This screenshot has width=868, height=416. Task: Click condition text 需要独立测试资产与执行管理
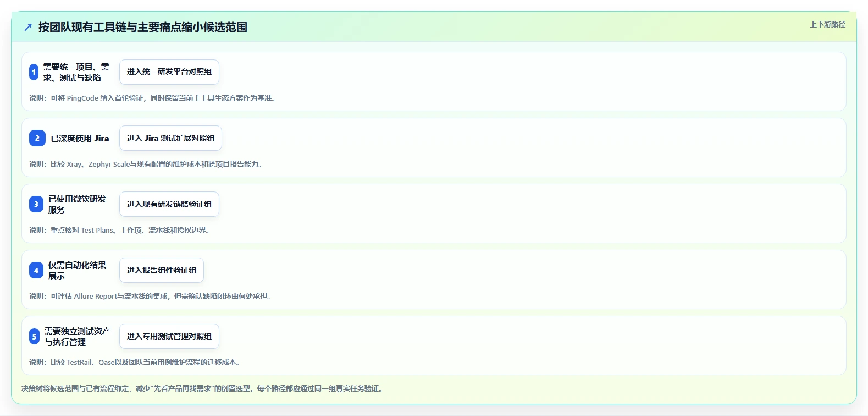click(x=77, y=336)
